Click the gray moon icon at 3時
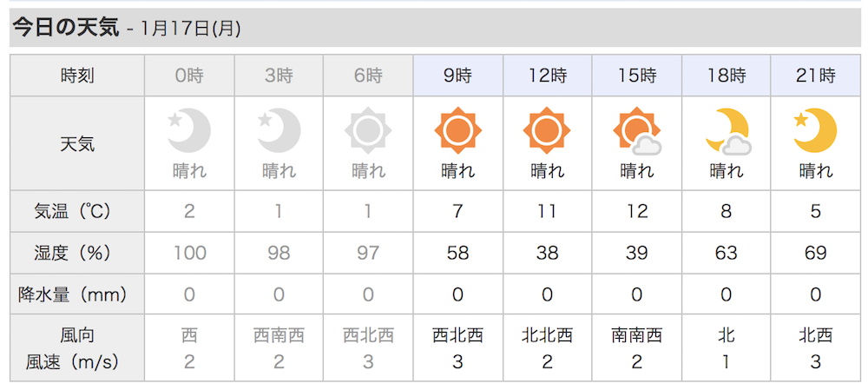The width and height of the screenshot is (868, 390). click(x=279, y=131)
